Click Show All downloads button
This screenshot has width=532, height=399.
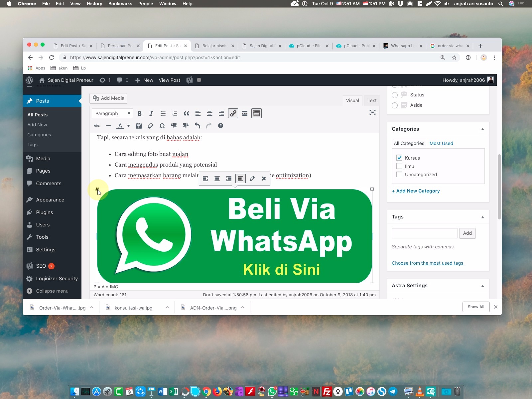coord(476,307)
